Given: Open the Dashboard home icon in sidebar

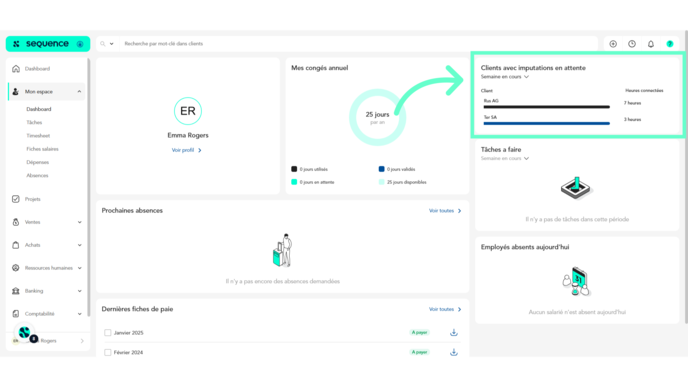Looking at the screenshot, I should [x=16, y=69].
